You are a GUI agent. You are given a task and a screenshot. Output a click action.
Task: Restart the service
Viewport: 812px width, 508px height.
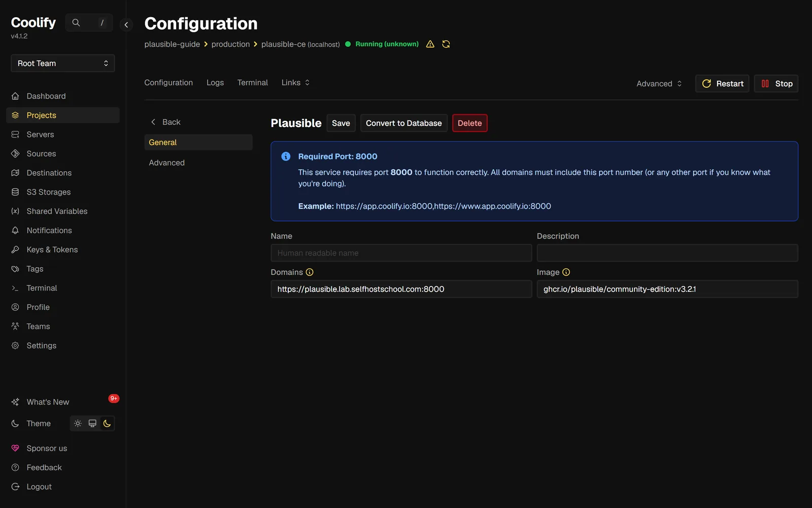[x=722, y=84]
